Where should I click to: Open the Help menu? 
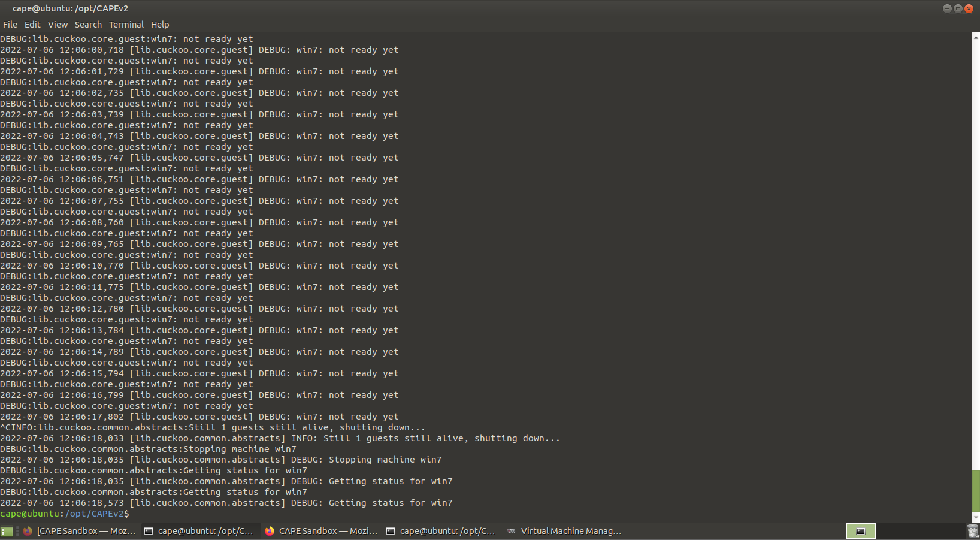[160, 25]
